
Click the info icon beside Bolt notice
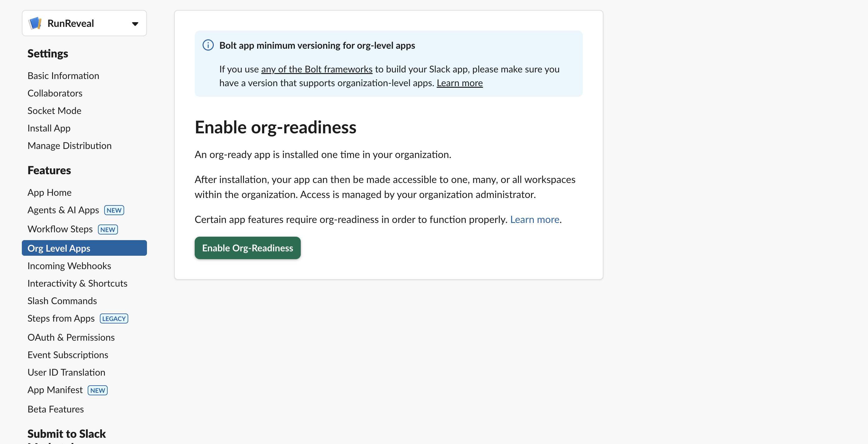[x=207, y=45]
